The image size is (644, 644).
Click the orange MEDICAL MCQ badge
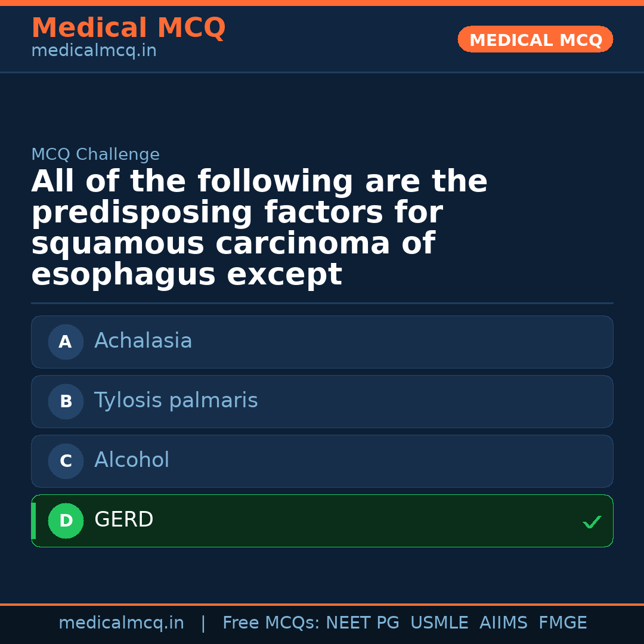(535, 39)
